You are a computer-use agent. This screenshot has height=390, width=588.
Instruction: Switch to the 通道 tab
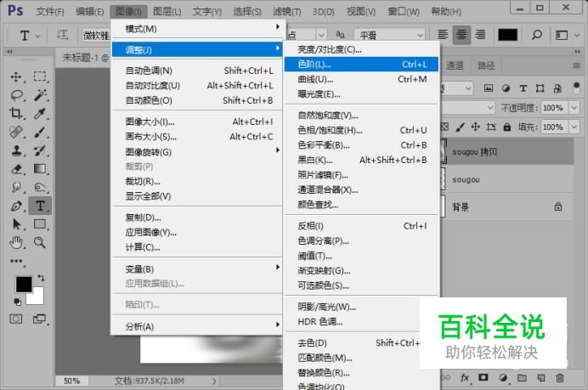[x=455, y=65]
